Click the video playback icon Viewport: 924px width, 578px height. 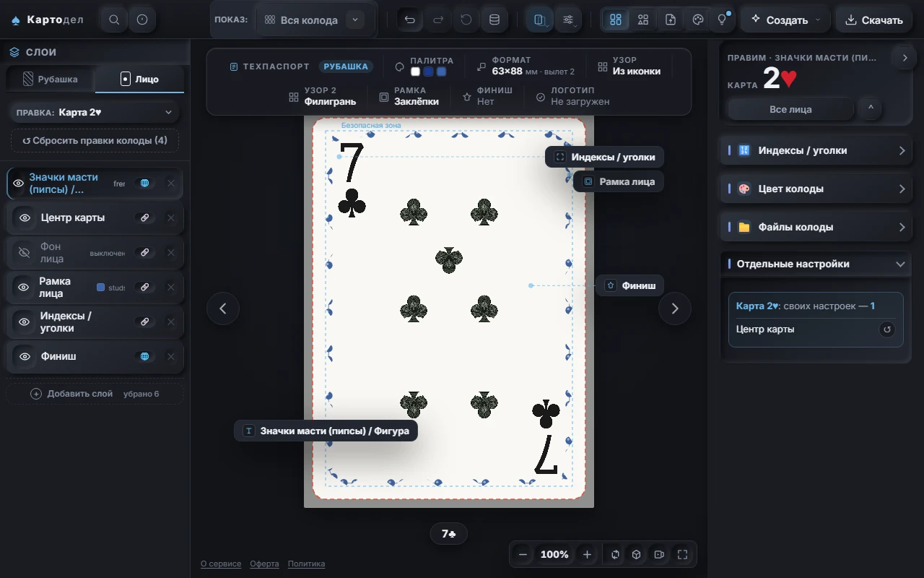(659, 554)
